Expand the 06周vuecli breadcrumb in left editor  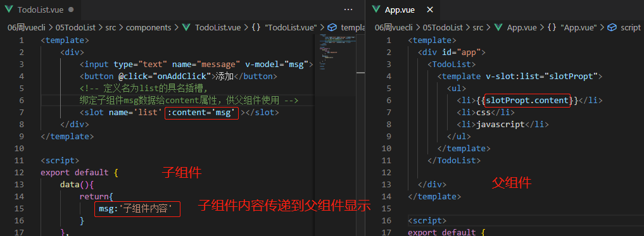(27, 27)
